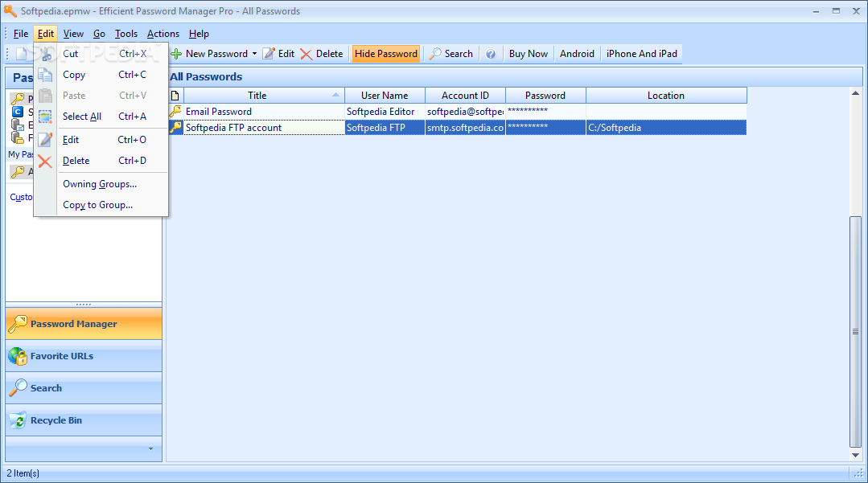The height and width of the screenshot is (483, 868).
Task: Click the Copy pages icon in Edit menu
Action: (x=45, y=75)
